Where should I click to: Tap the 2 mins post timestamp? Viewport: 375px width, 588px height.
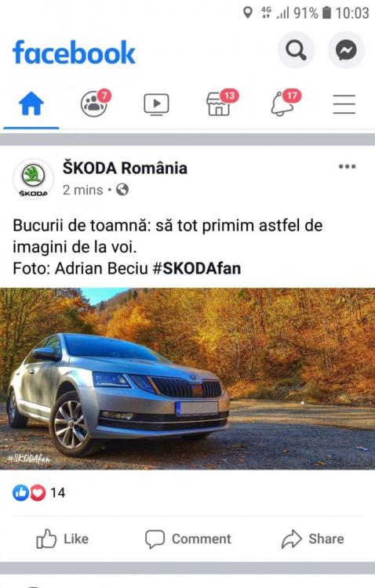click(x=82, y=191)
